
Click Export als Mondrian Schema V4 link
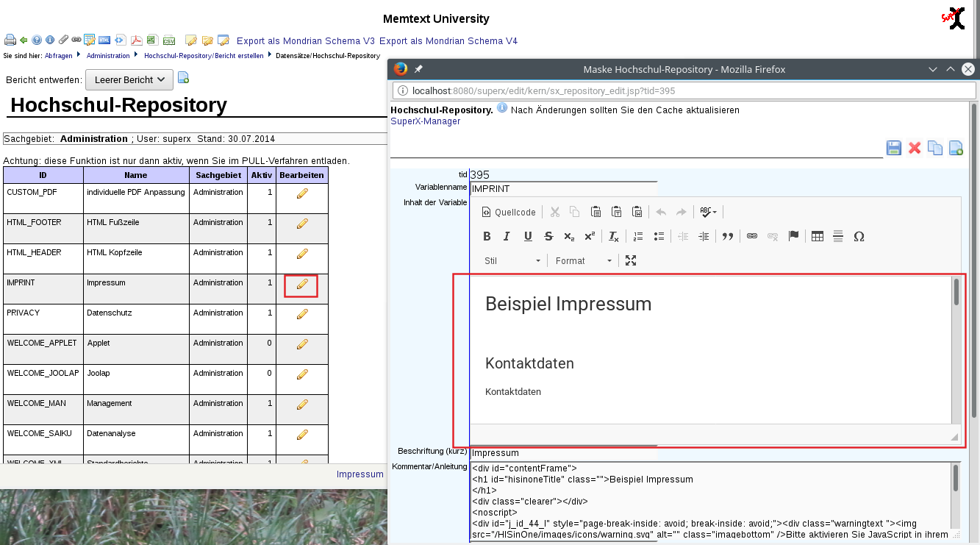[448, 41]
